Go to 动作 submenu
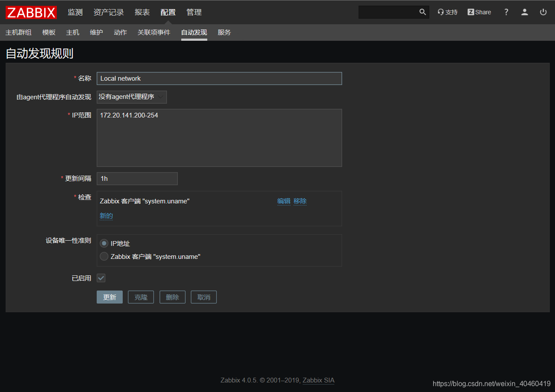This screenshot has width=555, height=392. [x=120, y=33]
